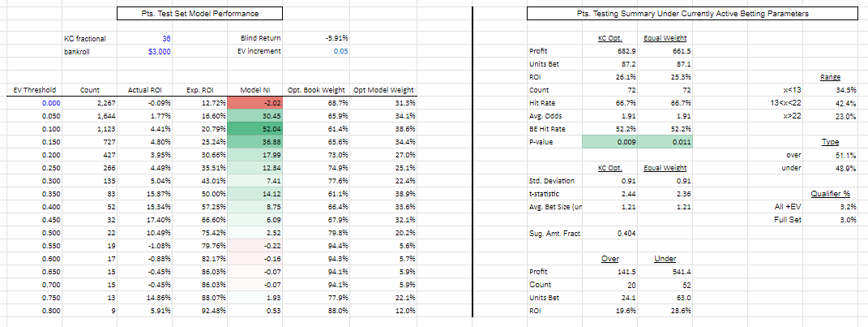Select the underlined Range label
This screenshot has height=327, width=868.
pyautogui.click(x=831, y=77)
